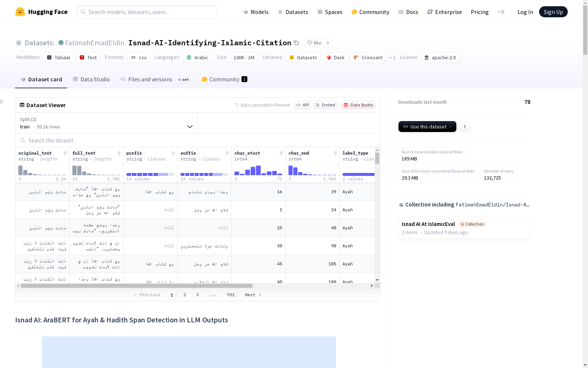The width and height of the screenshot is (588, 368).
Task: Select the csv format tag
Action: click(139, 57)
